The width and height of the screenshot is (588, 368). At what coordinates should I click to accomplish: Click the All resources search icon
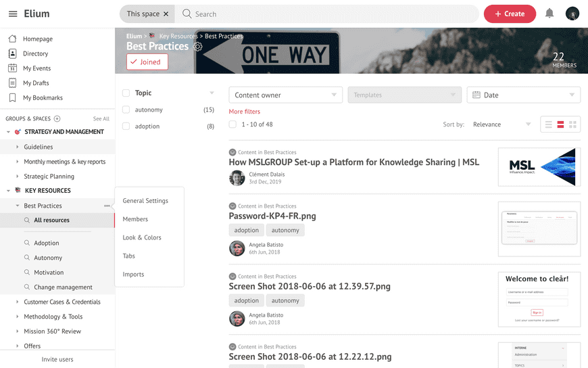click(27, 220)
